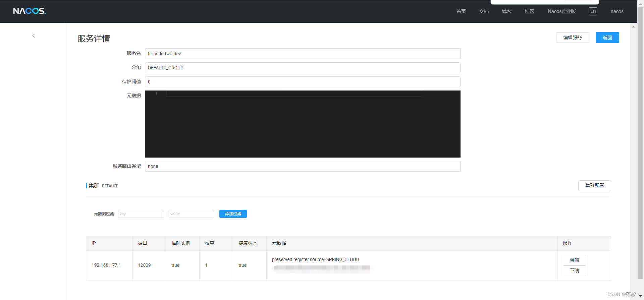Open the 首页 nav item
This screenshot has width=644, height=300.
click(461, 11)
